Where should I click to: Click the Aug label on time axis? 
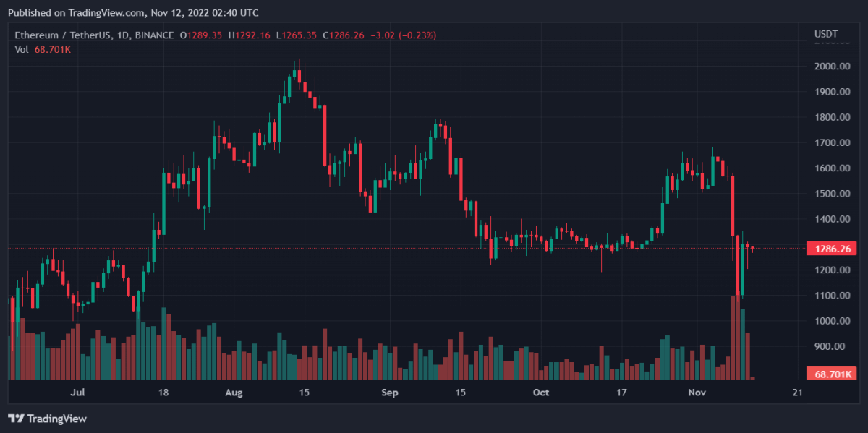click(234, 393)
